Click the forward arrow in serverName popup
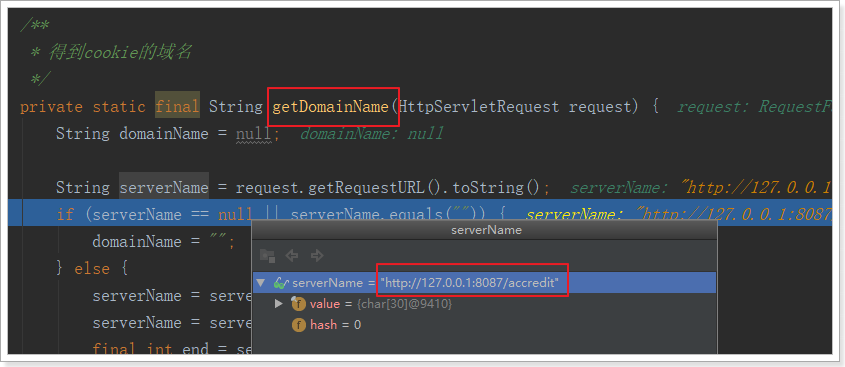Viewport: 845px width, 367px height. [317, 255]
